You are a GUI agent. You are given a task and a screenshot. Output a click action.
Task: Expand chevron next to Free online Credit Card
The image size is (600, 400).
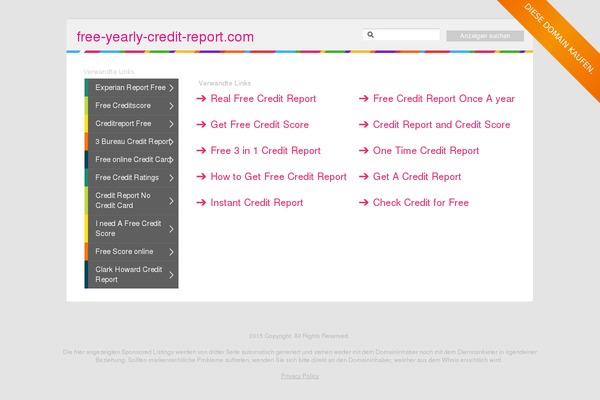(x=171, y=160)
